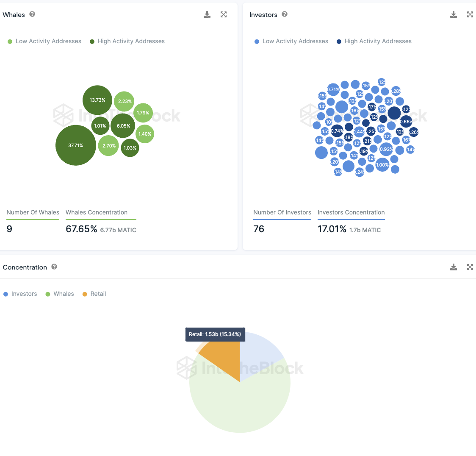This screenshot has width=476, height=456.
Task: Select the 1.40% whale bubble
Action: [145, 134]
